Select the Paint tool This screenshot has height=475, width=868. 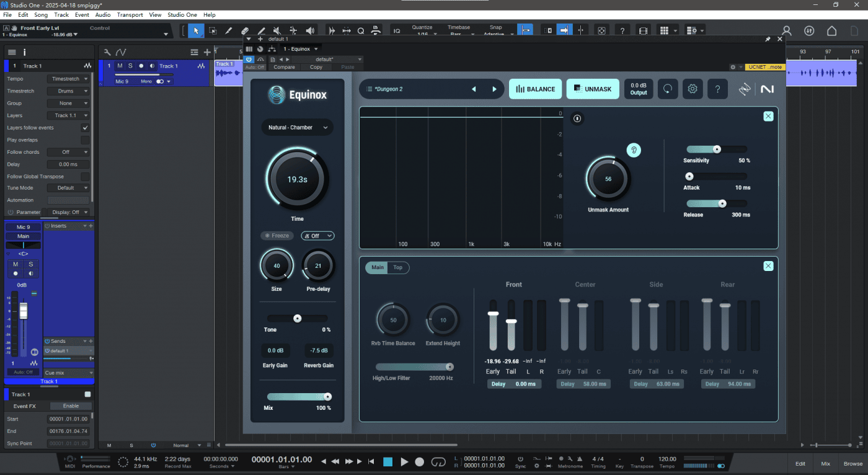(261, 30)
